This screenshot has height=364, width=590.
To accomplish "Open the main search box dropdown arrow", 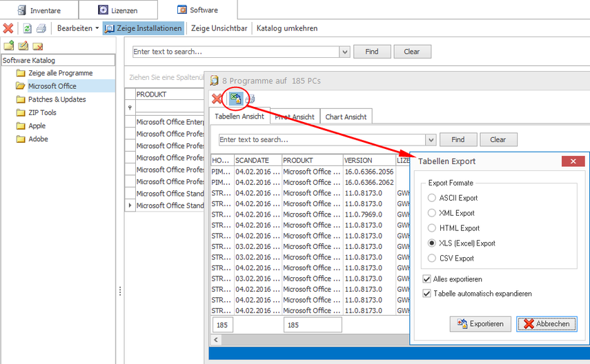I will point(344,52).
